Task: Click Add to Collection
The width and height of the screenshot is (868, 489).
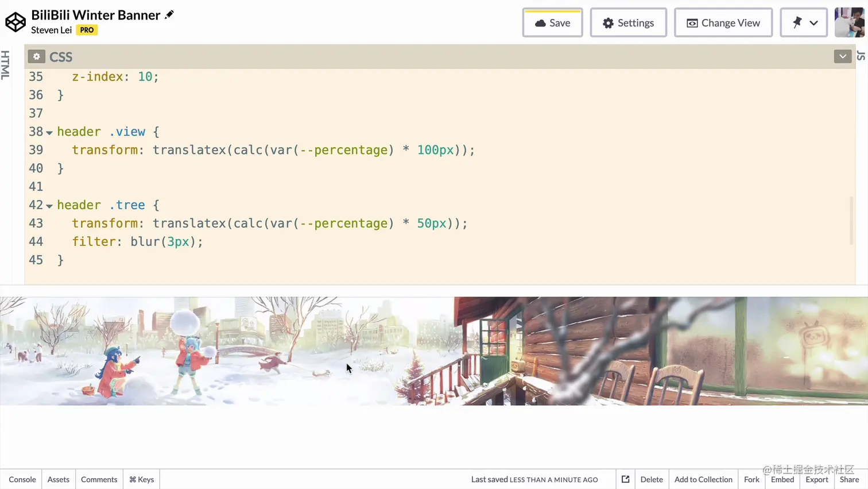Action: tap(703, 479)
